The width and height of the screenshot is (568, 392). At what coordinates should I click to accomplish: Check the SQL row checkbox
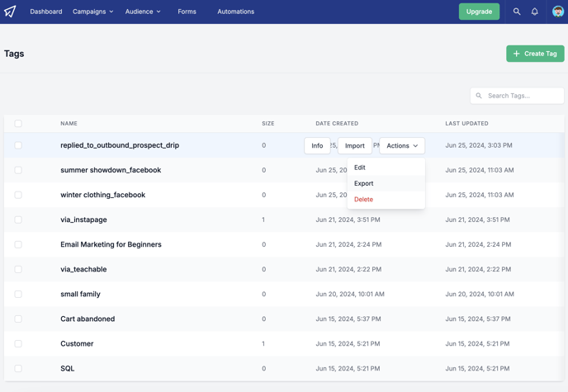click(x=18, y=368)
